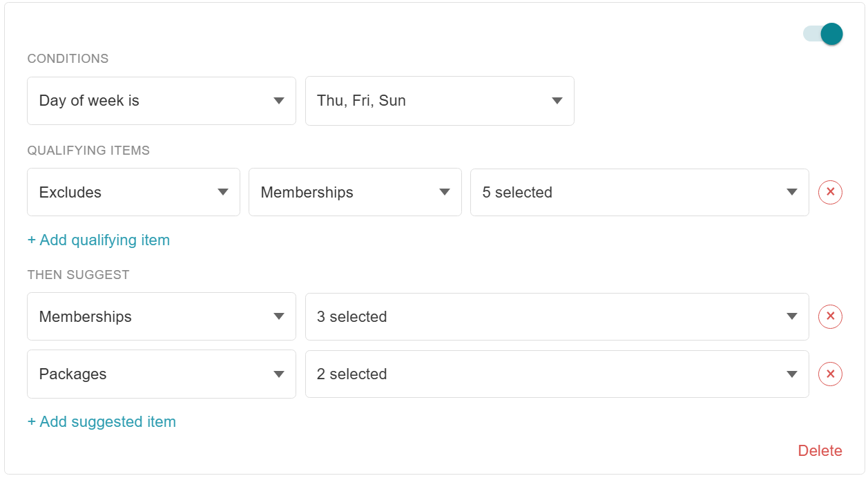Remove the Memberships suggested item row
This screenshot has height=478, width=868.
pyautogui.click(x=830, y=316)
